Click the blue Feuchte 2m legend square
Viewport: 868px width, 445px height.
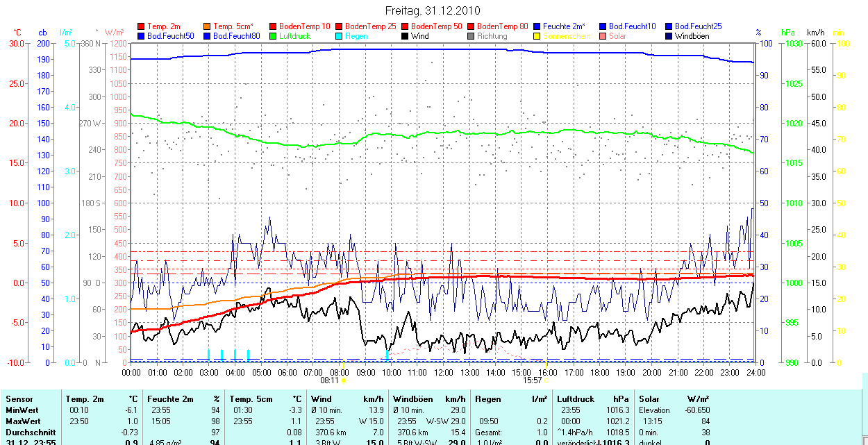pos(537,26)
